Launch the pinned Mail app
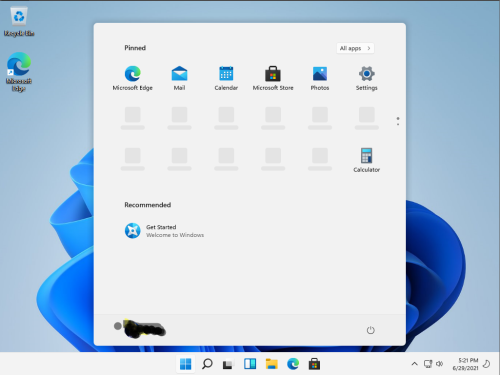The height and width of the screenshot is (375, 500). click(x=179, y=78)
